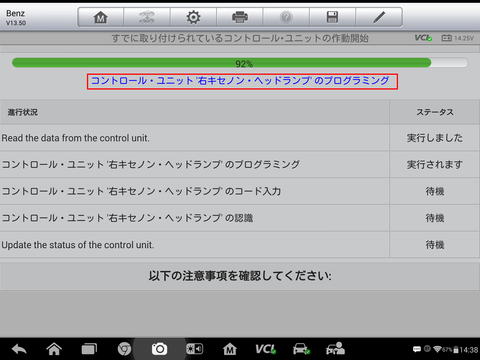Tap the Wi-Fi status icon
The width and height of the screenshot is (480, 360).
[x=437, y=349]
